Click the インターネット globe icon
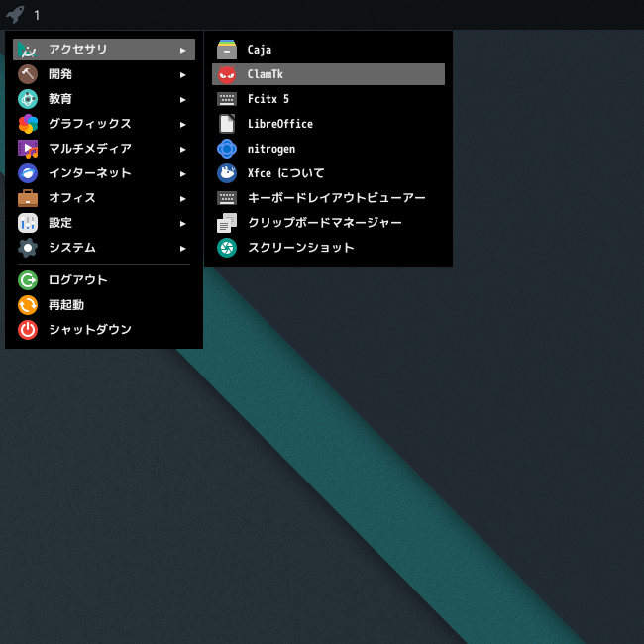Screen dimensions: 644x644 click(28, 173)
